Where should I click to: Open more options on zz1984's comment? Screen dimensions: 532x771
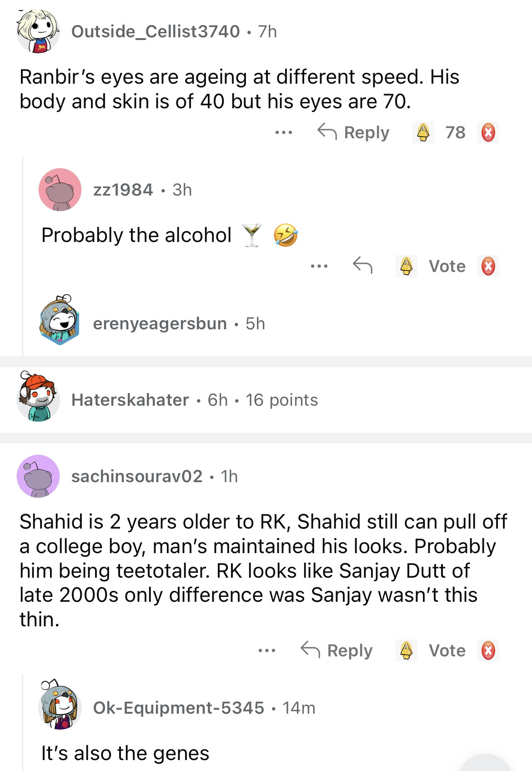(x=319, y=266)
